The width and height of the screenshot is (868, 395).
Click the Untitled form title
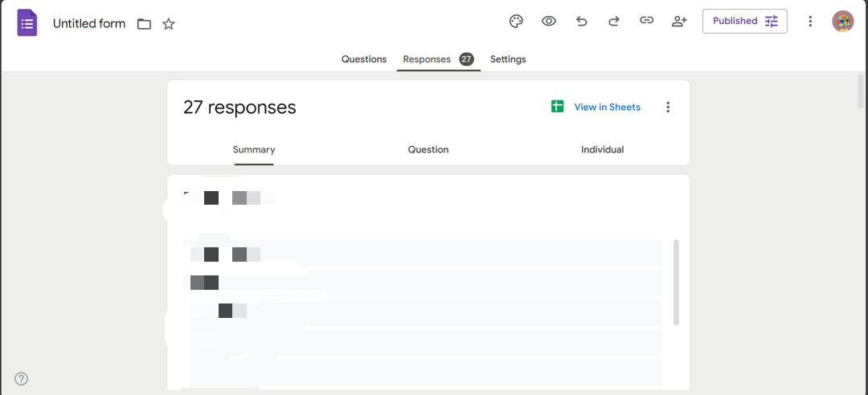[89, 24]
